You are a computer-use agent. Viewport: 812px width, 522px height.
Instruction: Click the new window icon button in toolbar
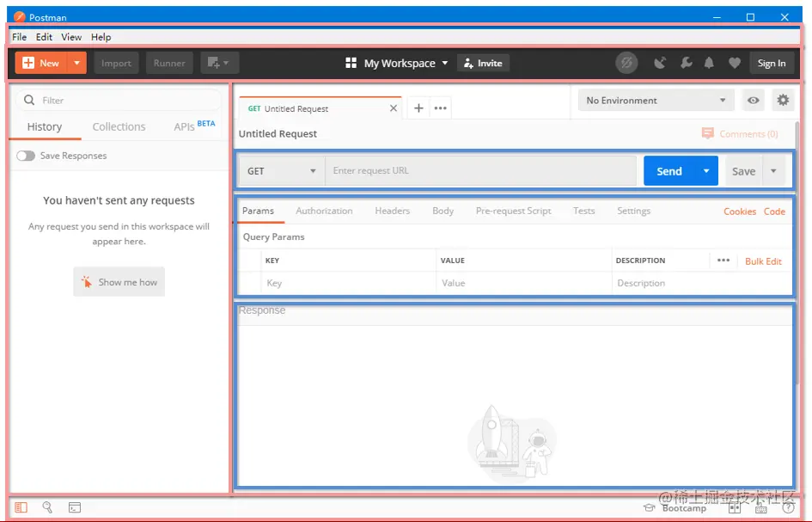219,64
